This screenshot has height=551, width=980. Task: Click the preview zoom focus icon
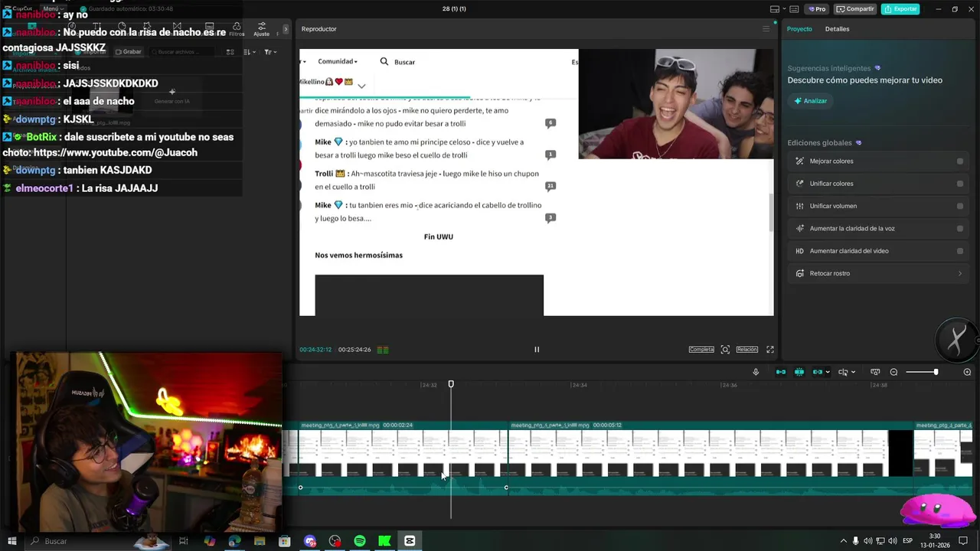pos(725,350)
